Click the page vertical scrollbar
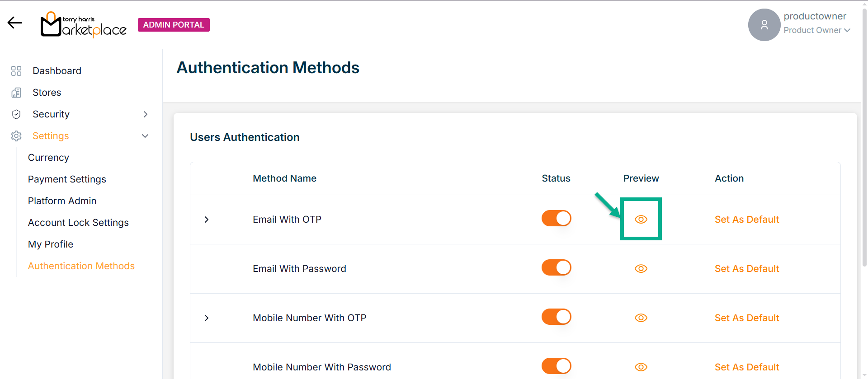Viewport: 868px width, 379px height. tap(864, 181)
